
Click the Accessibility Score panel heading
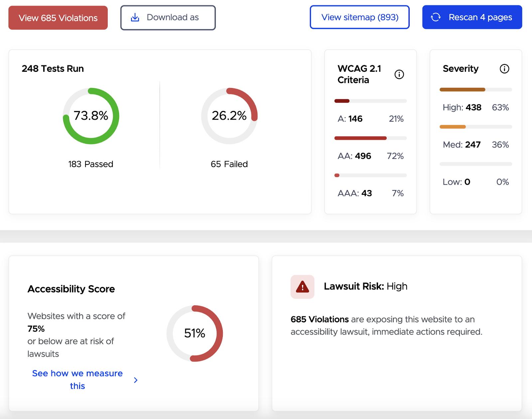click(x=71, y=289)
